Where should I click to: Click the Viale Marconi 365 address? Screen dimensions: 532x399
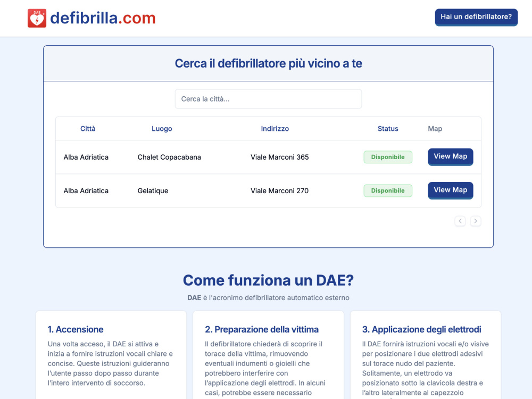point(280,157)
